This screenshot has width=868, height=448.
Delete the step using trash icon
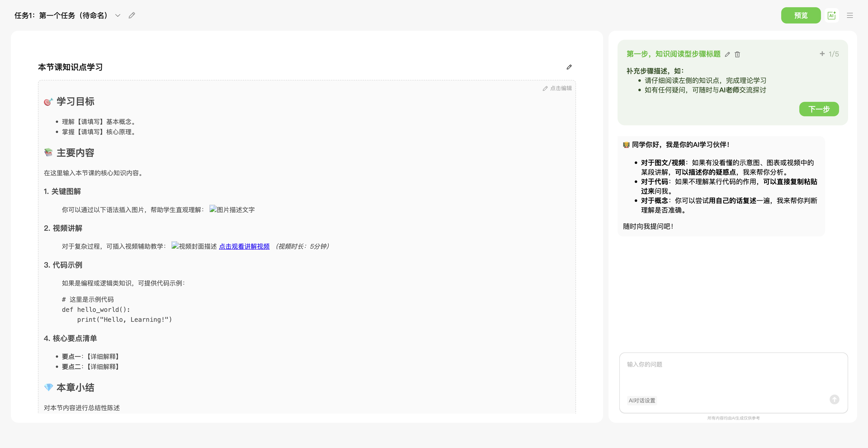tap(737, 54)
